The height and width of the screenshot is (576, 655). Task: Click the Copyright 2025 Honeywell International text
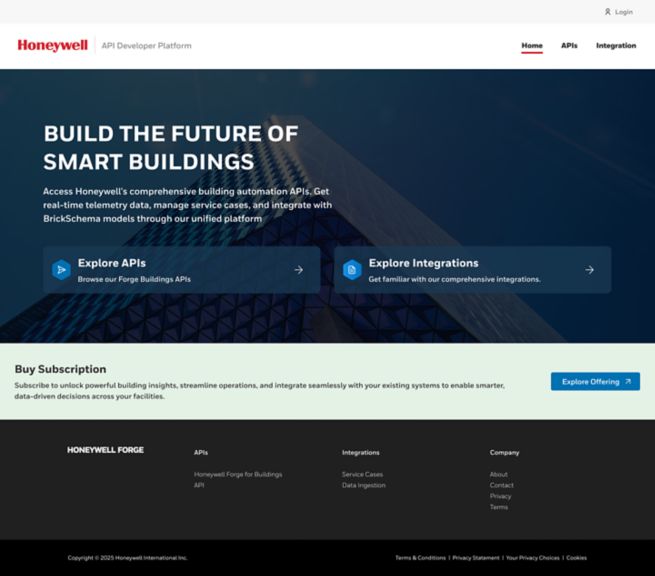127,558
